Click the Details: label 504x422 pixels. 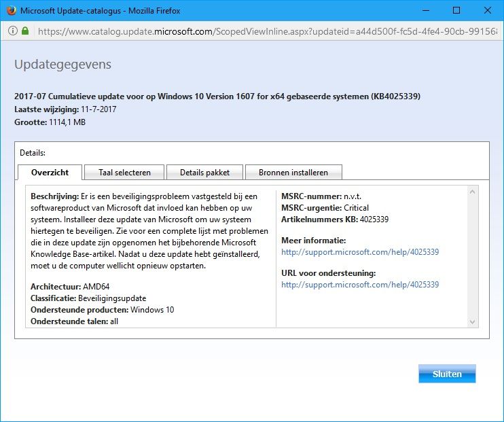(33, 152)
